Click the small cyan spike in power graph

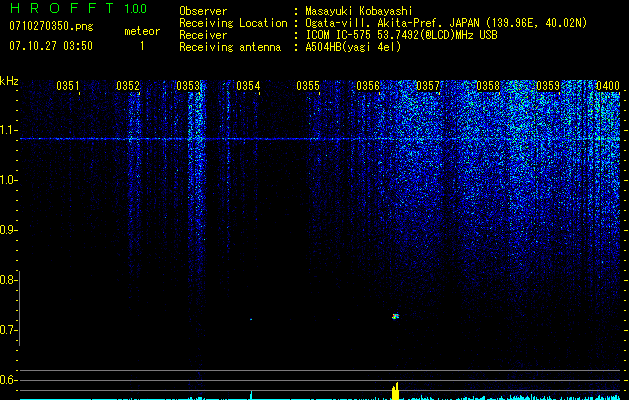click(252, 395)
